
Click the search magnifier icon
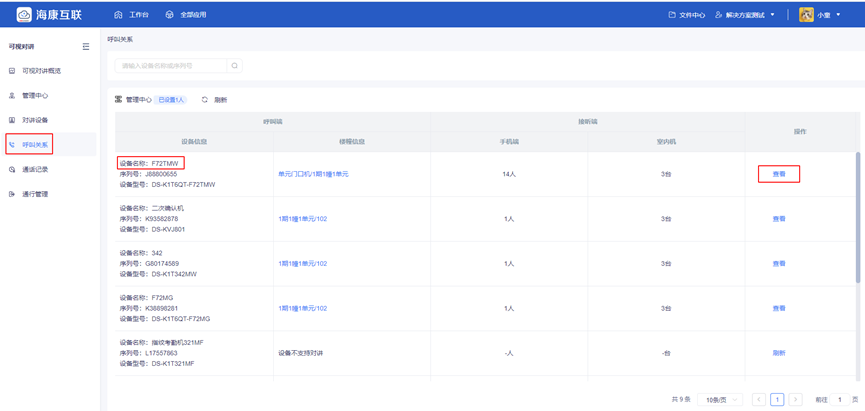[235, 66]
